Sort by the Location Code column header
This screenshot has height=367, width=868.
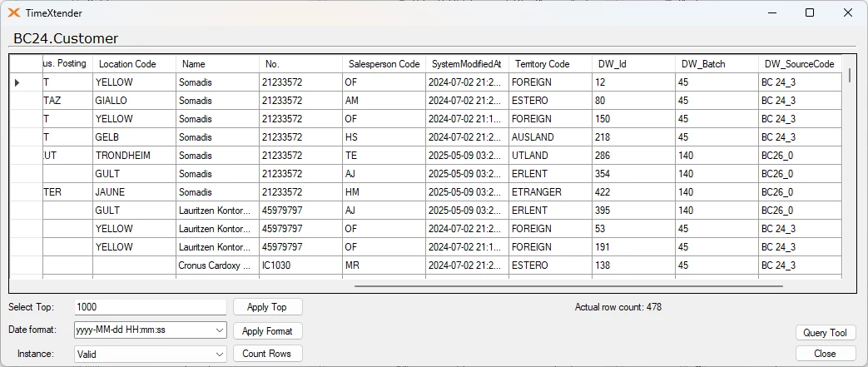[135, 63]
